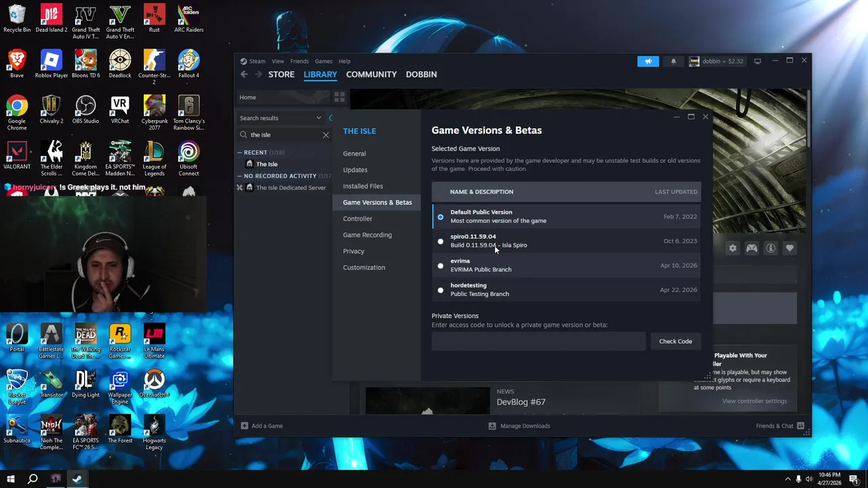Launch Overwatch desktop shortcut

pos(154,383)
